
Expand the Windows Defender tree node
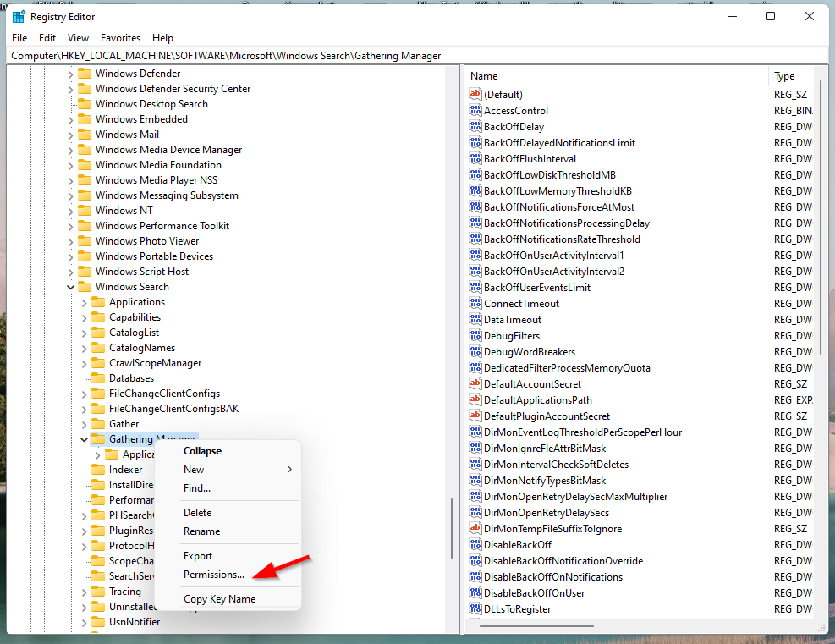point(70,74)
